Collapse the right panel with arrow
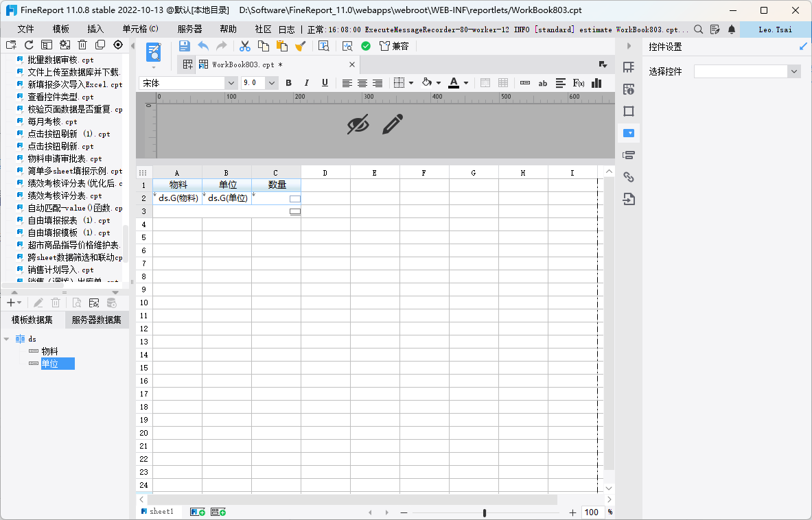The height and width of the screenshot is (520, 812). (x=629, y=46)
